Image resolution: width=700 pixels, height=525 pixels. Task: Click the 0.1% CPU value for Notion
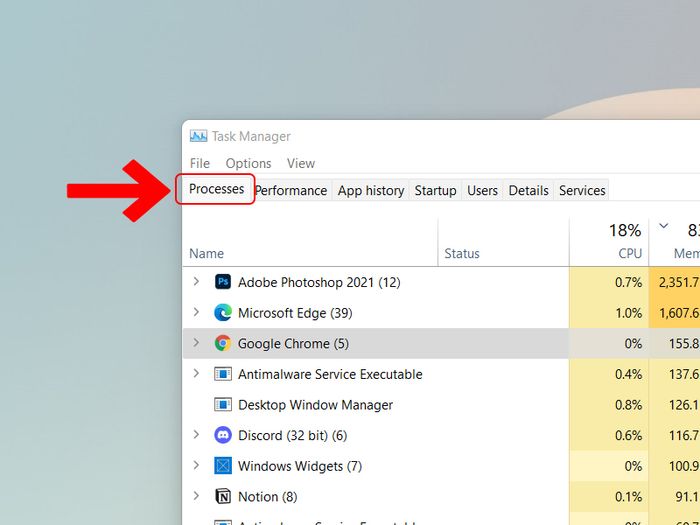click(628, 496)
